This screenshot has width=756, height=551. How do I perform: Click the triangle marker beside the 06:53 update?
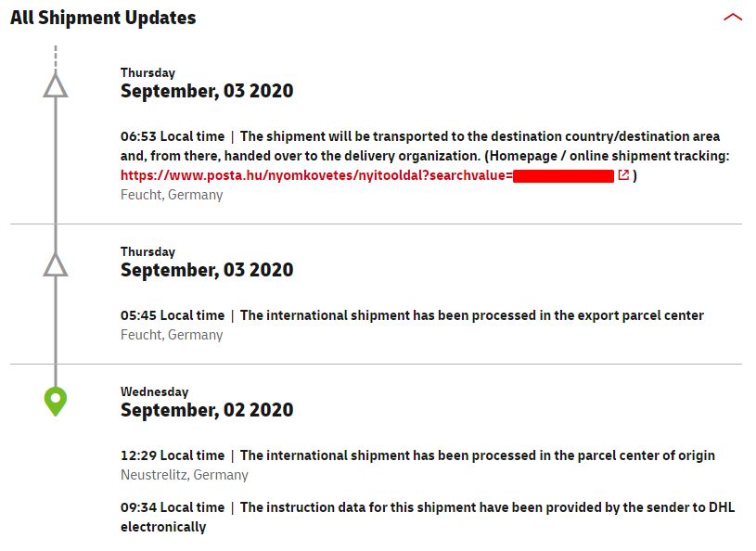[x=56, y=86]
